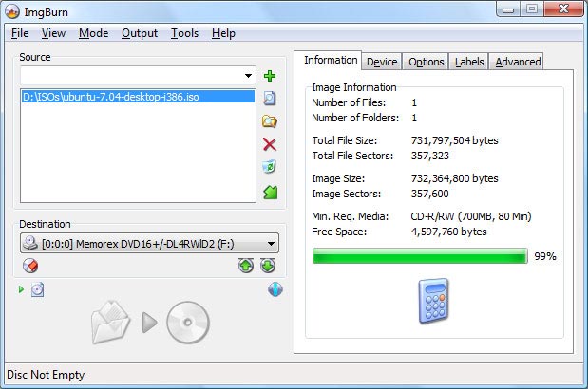The width and height of the screenshot is (588, 389).
Task: Open the File menu
Action: 20,33
